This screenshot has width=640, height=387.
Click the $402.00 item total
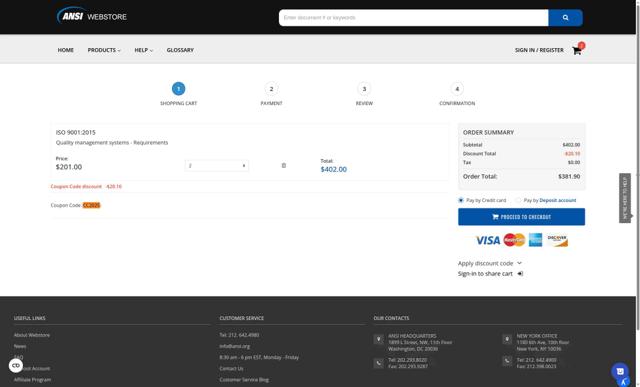coord(333,169)
